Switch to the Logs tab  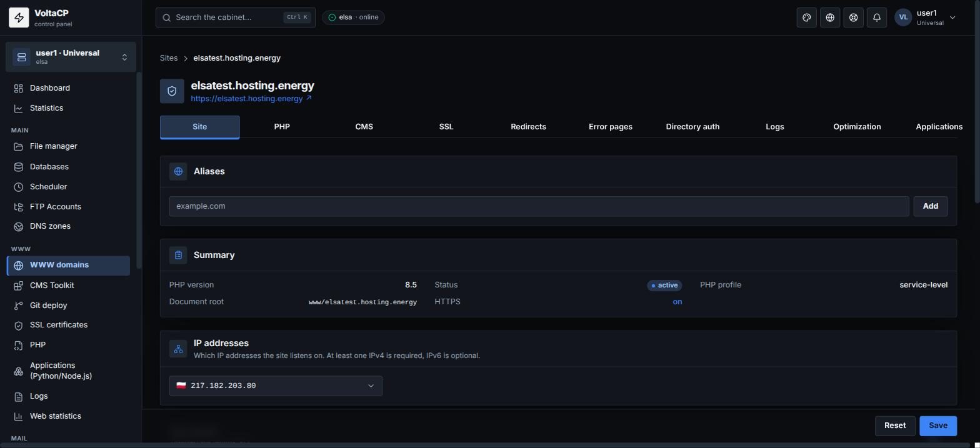[775, 127]
